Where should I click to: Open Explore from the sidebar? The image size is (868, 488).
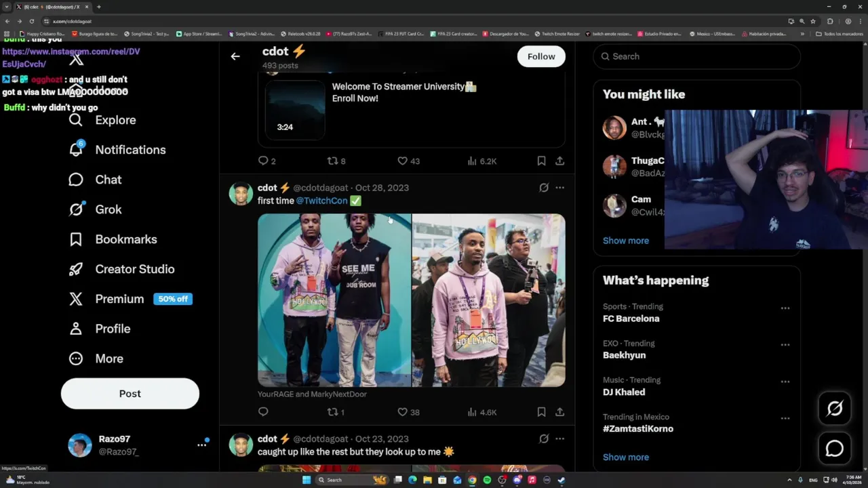(102, 120)
